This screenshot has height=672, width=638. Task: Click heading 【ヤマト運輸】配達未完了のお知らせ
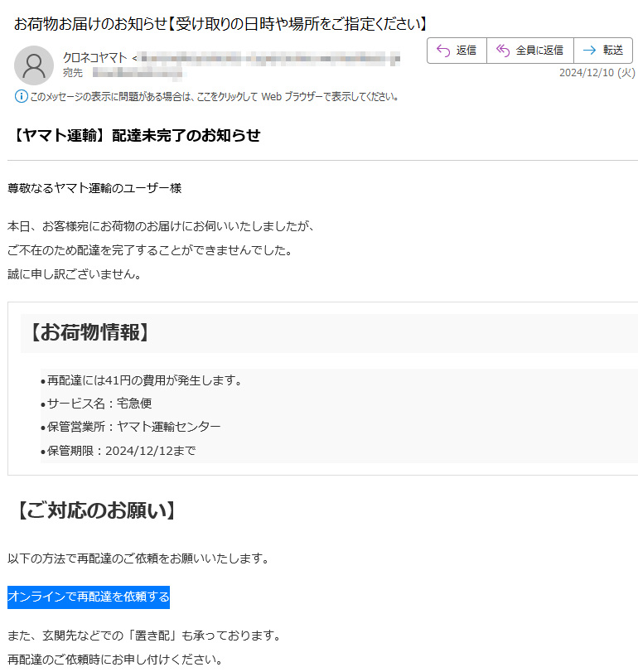pos(135,135)
